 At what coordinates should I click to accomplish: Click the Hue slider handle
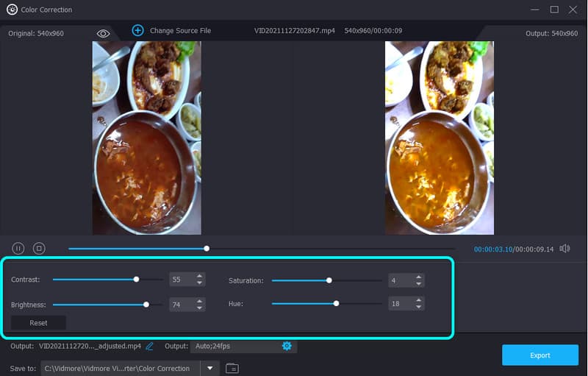[x=336, y=303]
